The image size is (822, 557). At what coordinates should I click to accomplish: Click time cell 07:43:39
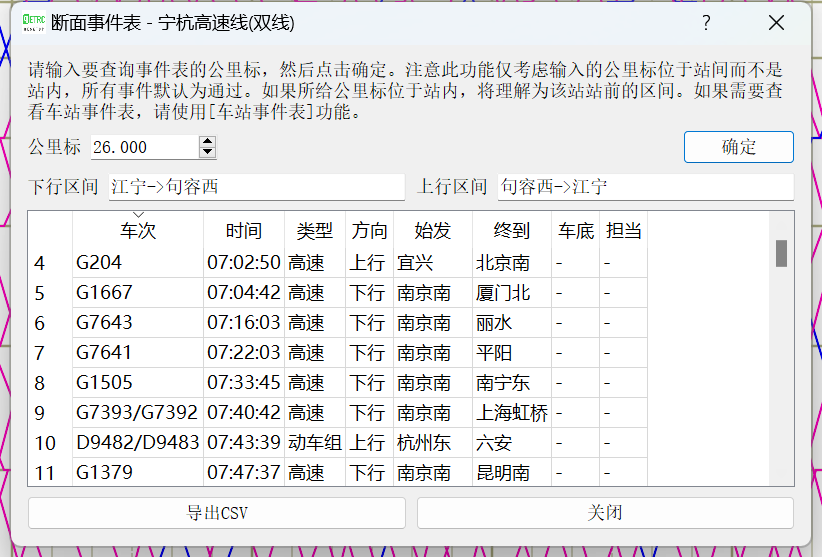(x=244, y=443)
